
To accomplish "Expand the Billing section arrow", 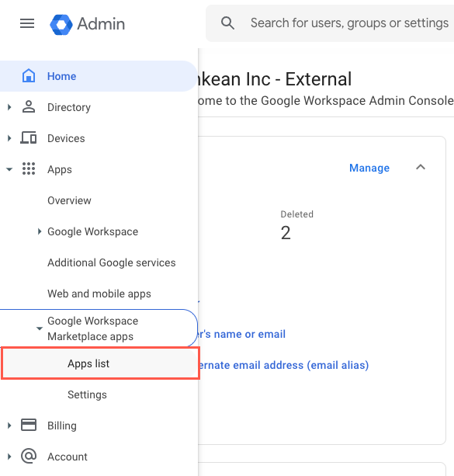I will coord(9,426).
